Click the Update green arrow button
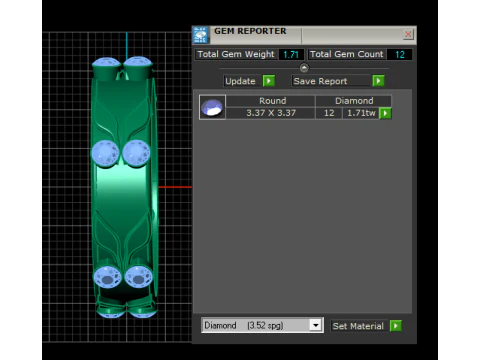Screen dimensions: 480x360 pos(269,81)
